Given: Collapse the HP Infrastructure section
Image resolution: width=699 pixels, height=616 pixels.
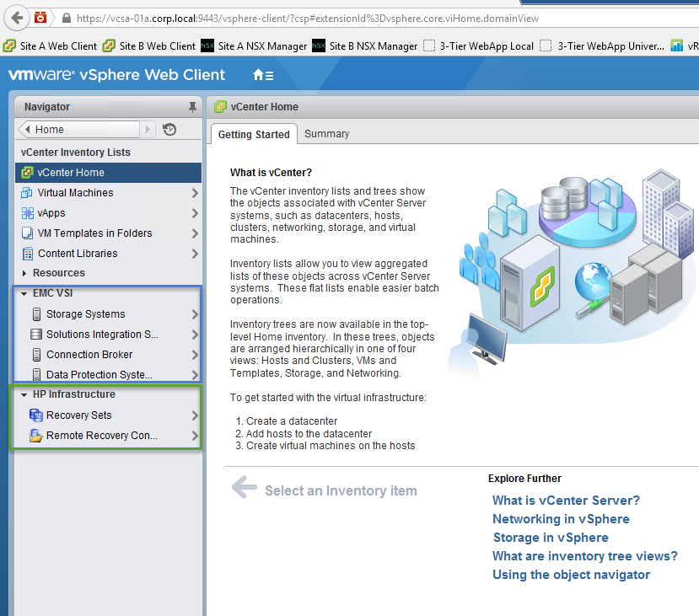Looking at the screenshot, I should coord(24,394).
